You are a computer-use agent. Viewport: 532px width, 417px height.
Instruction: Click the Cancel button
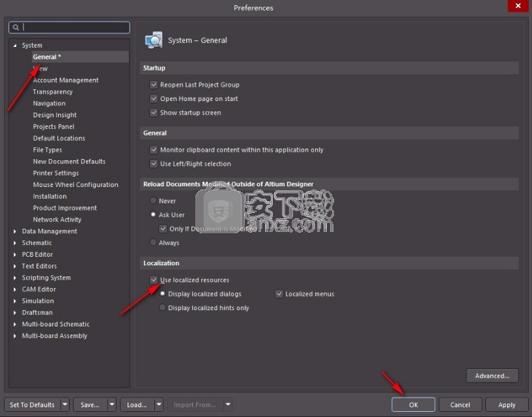click(x=460, y=405)
